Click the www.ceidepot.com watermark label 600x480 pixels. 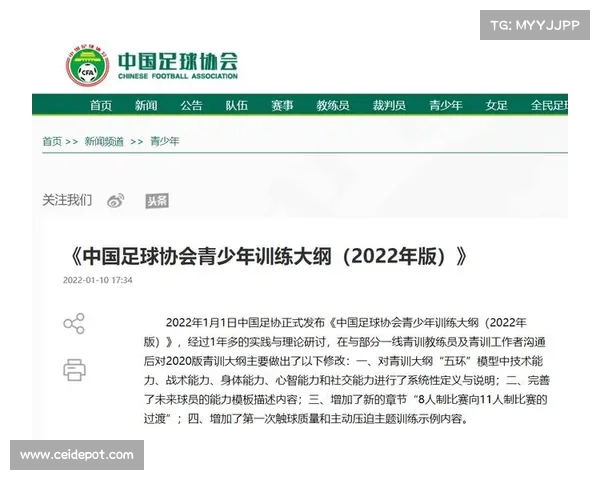(x=77, y=455)
